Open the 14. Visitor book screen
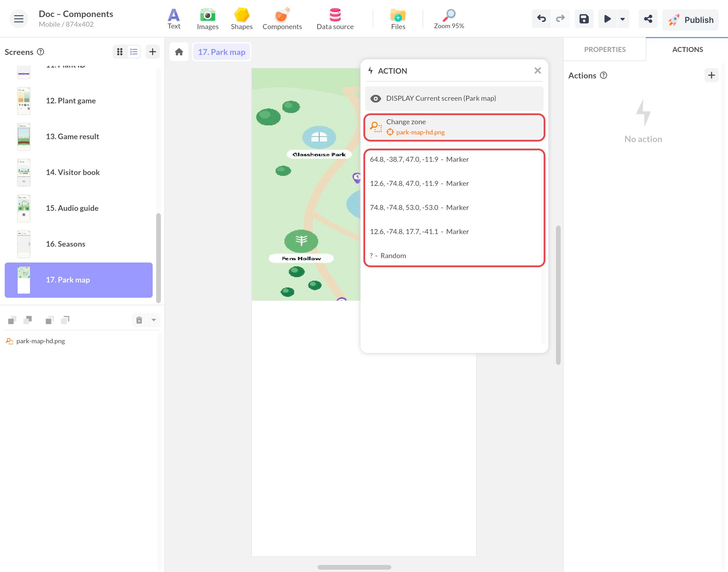The height and width of the screenshot is (572, 728). click(79, 172)
